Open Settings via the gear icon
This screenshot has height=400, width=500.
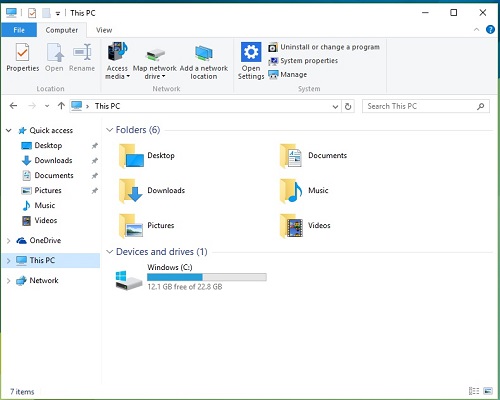click(251, 52)
